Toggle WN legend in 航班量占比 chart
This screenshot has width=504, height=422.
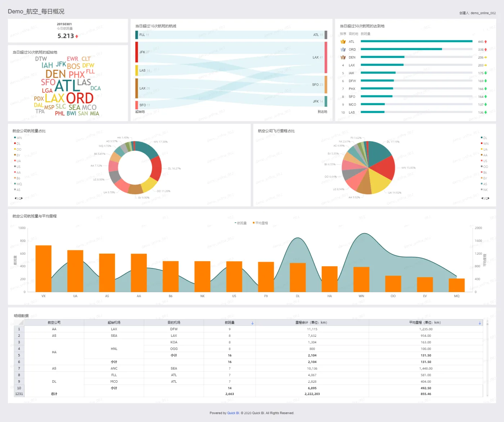[18, 138]
